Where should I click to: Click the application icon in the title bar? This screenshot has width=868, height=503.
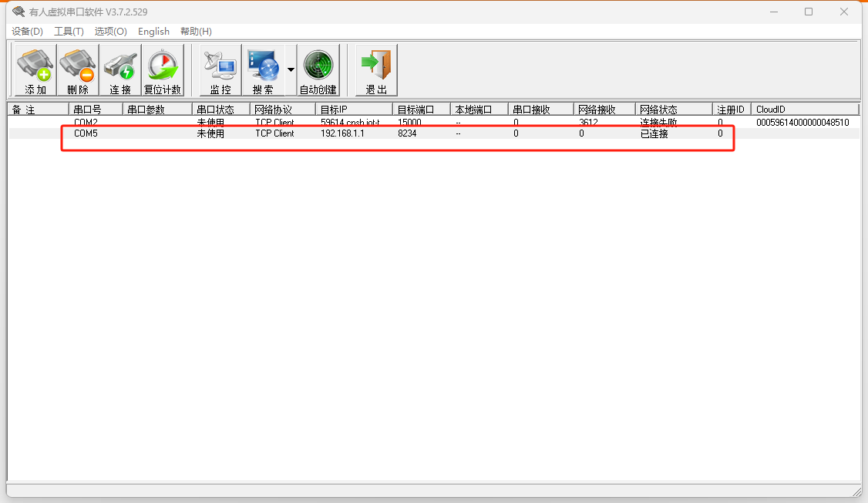click(x=19, y=12)
